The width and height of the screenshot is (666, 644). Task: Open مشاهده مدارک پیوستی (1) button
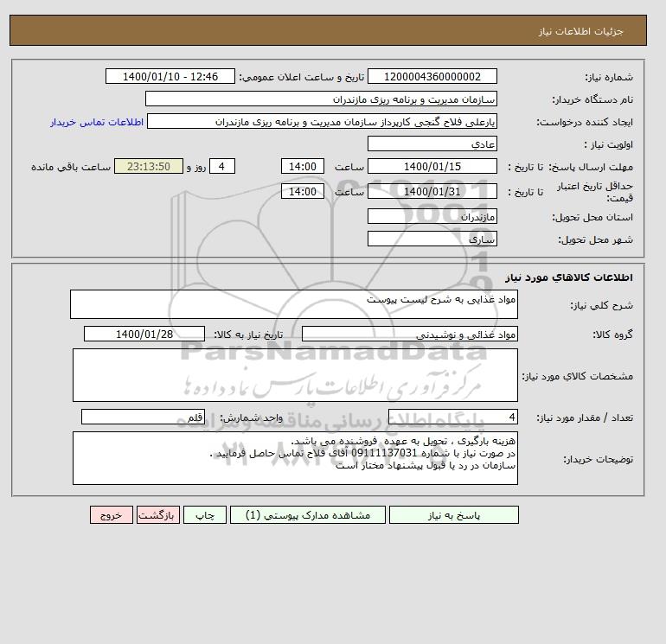pos(308,515)
